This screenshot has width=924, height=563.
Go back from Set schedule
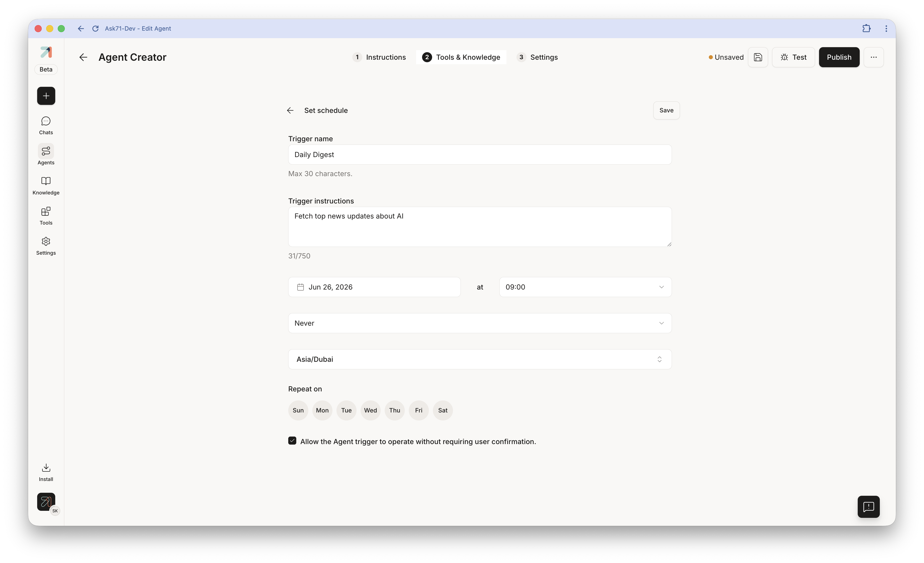(290, 110)
